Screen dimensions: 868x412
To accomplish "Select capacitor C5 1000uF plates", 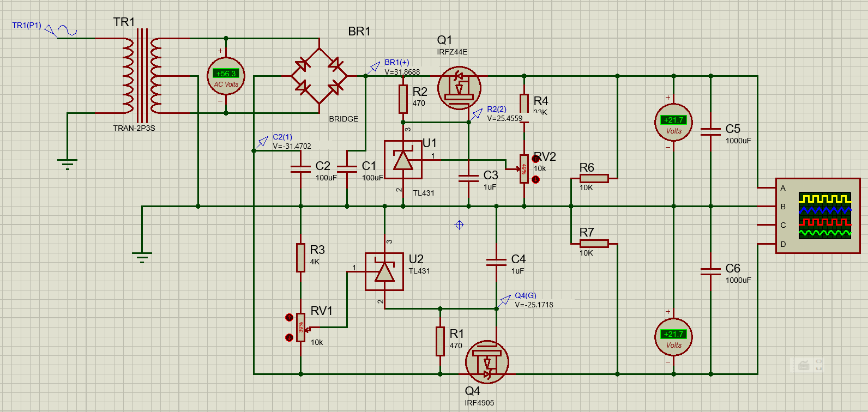I will click(x=710, y=131).
